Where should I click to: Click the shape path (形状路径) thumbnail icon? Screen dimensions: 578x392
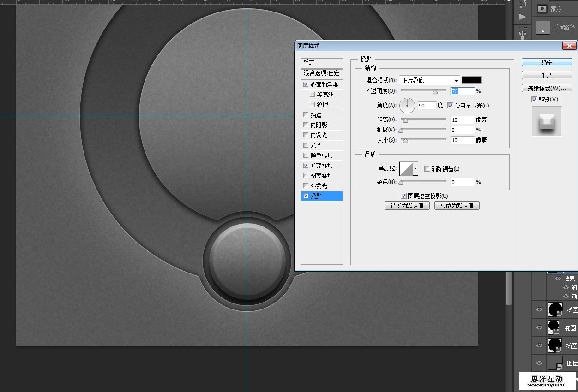(x=542, y=28)
